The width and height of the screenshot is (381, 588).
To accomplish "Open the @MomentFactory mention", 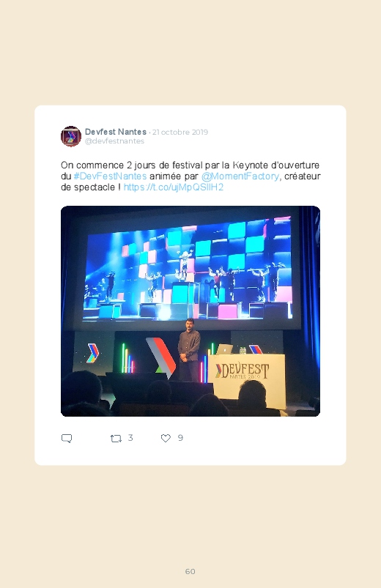I will pyautogui.click(x=240, y=176).
